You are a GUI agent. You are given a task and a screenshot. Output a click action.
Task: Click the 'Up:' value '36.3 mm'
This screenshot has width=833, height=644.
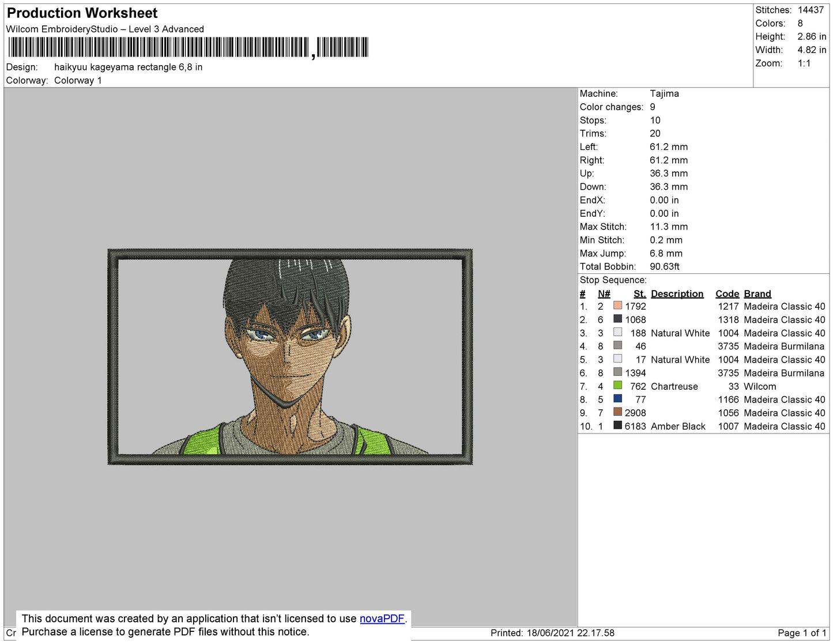[669, 173]
